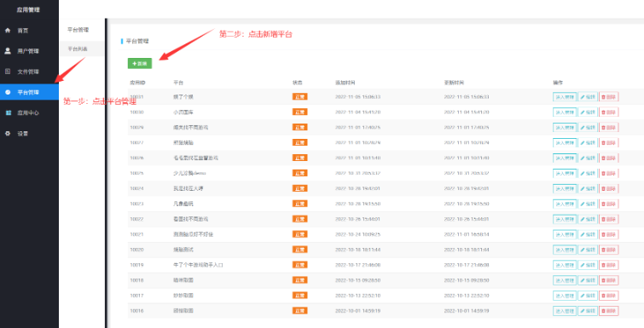The height and width of the screenshot is (328, 644).
Task: Click the 应用管理 title in the sidebar header
Action: point(28,9)
